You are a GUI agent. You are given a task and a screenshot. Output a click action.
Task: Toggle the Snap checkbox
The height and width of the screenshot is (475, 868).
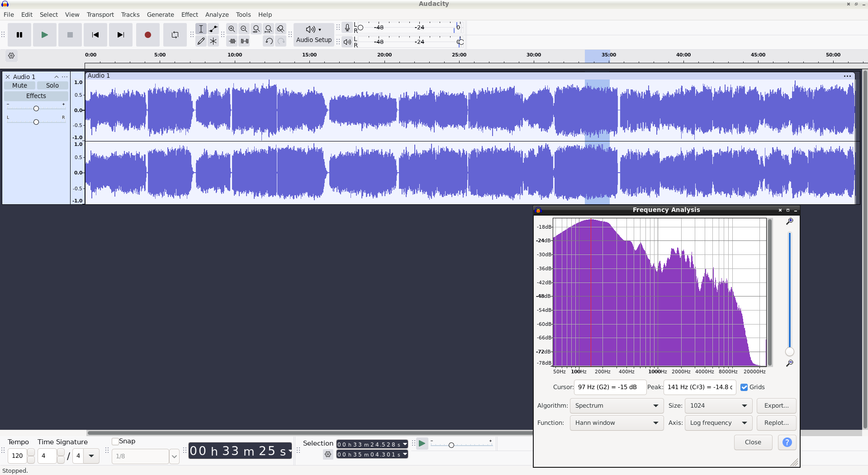tap(115, 442)
